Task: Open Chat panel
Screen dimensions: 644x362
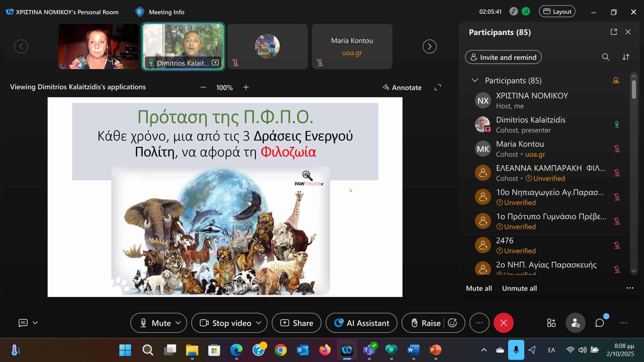Action: coord(600,323)
